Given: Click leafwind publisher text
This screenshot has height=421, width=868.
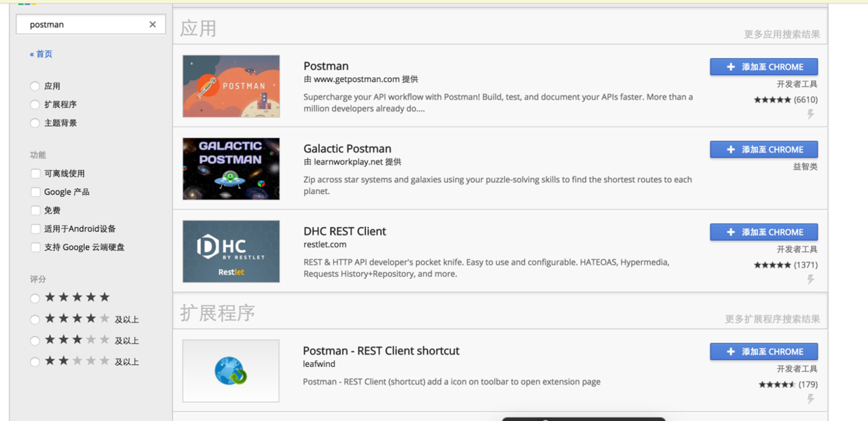Looking at the screenshot, I should coord(319,364).
